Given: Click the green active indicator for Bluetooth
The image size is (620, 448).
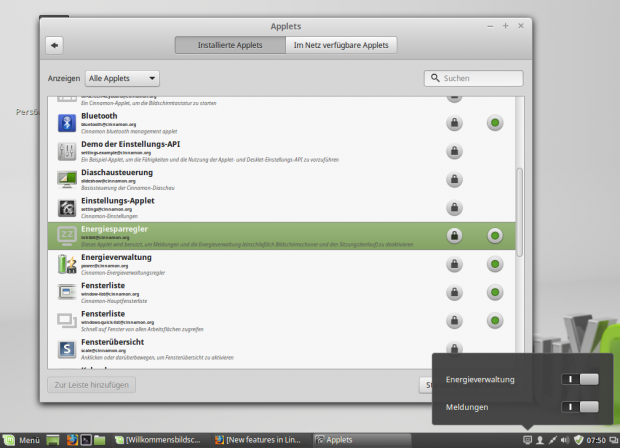Looking at the screenshot, I should coord(495,123).
